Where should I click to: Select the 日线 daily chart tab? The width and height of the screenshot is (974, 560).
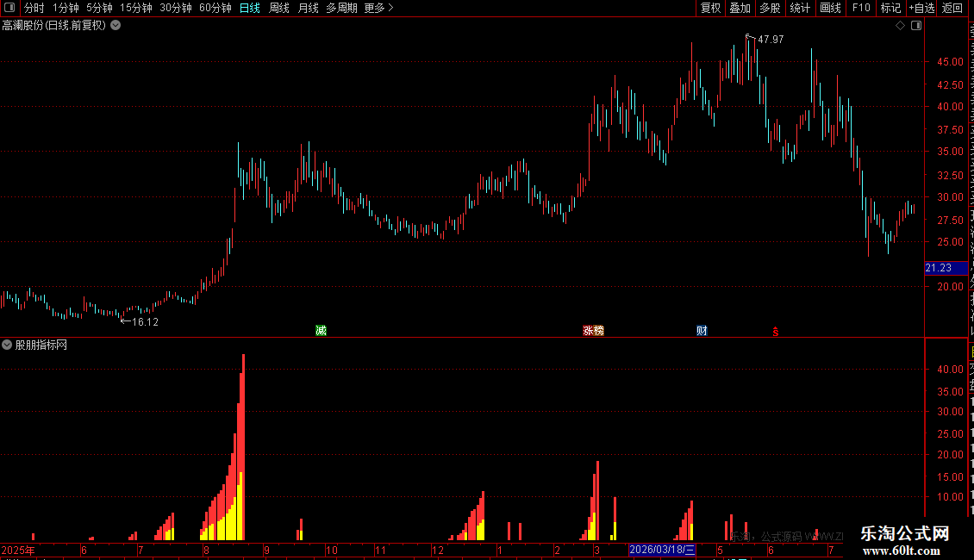[x=250, y=8]
